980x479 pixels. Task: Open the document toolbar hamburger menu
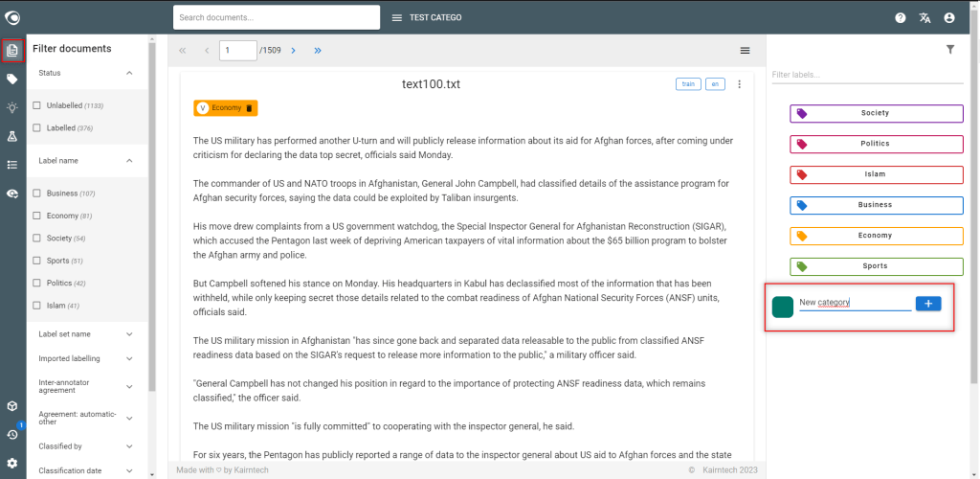pos(745,51)
